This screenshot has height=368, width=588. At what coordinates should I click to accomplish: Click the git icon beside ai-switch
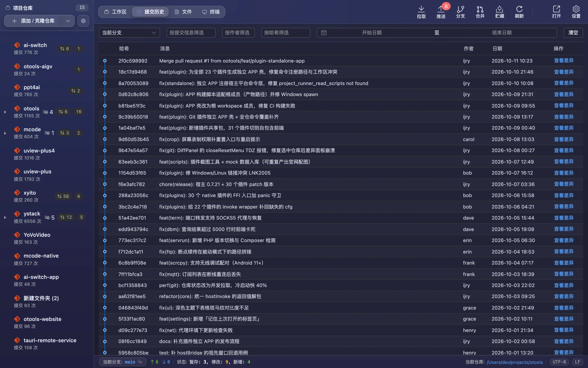tap(17, 45)
